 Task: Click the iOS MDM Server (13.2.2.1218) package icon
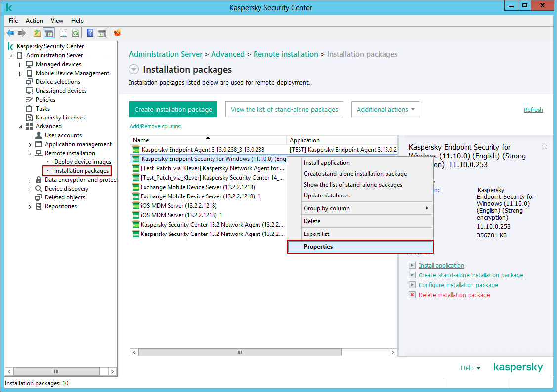coord(135,206)
